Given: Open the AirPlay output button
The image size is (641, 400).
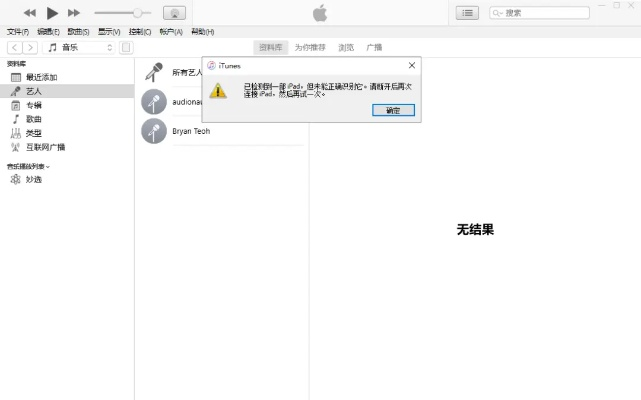Looking at the screenshot, I should (x=172, y=13).
